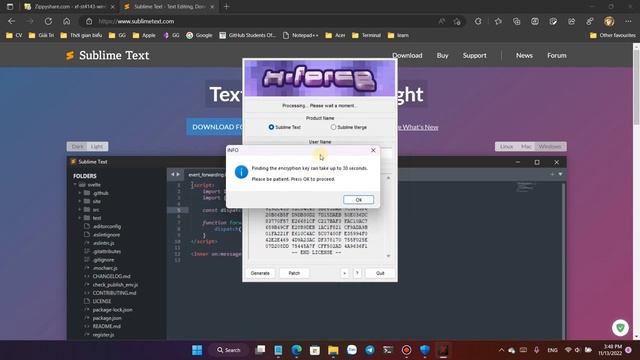Open the Edge profile avatar
This screenshot has height=360, width=640.
click(609, 21)
